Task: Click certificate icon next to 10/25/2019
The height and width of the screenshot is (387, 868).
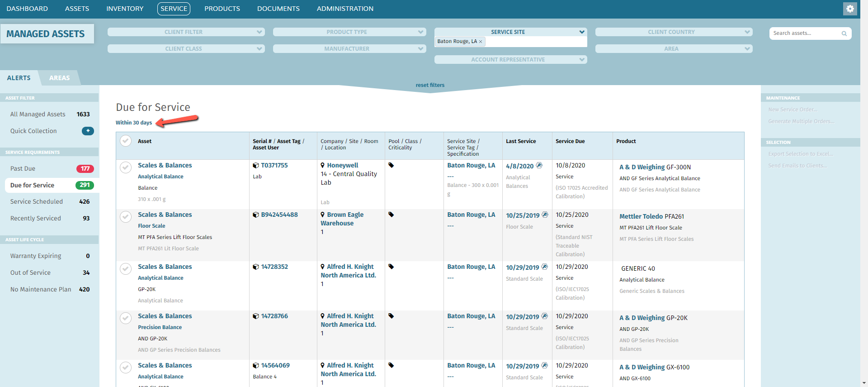Action: 545,215
